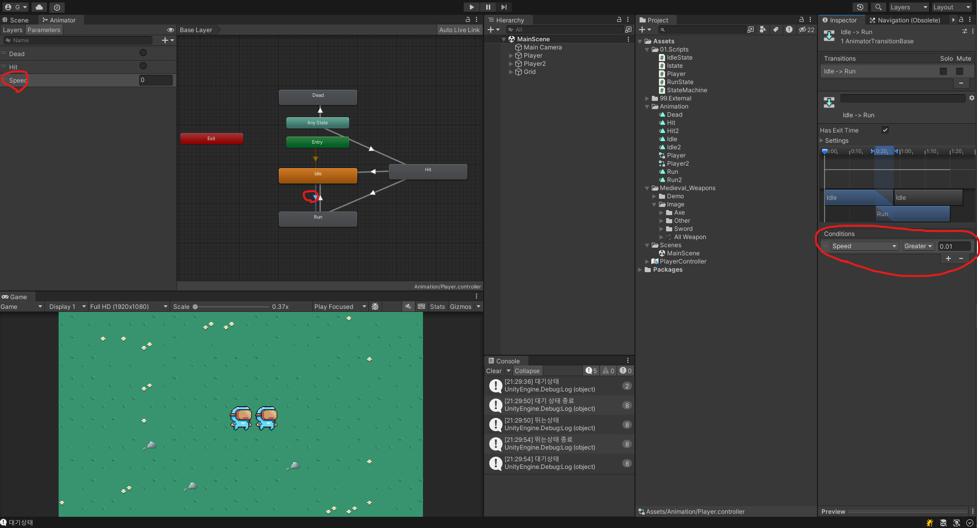Select the Animator Parameters tab
Image resolution: width=980 pixels, height=528 pixels.
click(44, 30)
